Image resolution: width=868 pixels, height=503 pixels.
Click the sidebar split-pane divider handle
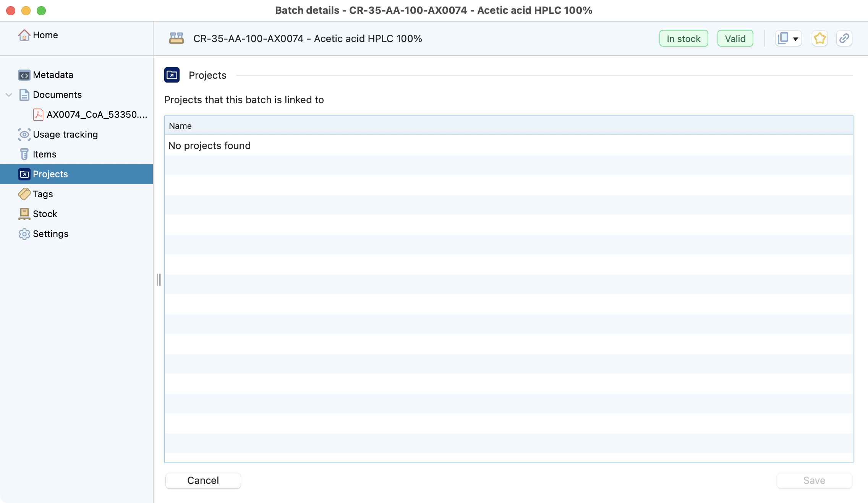(x=159, y=280)
